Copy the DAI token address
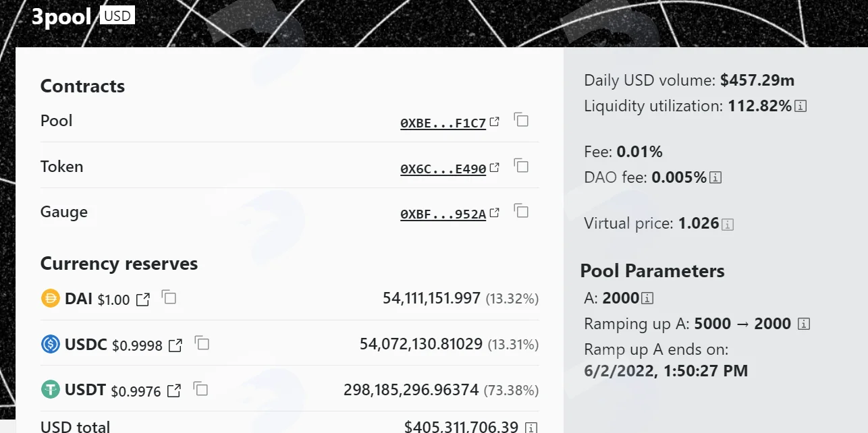 point(169,297)
